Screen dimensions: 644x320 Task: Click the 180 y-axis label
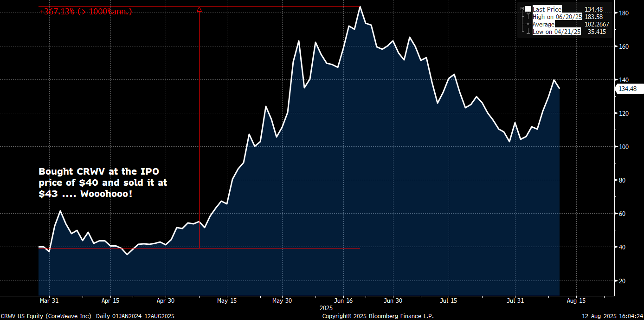624,13
